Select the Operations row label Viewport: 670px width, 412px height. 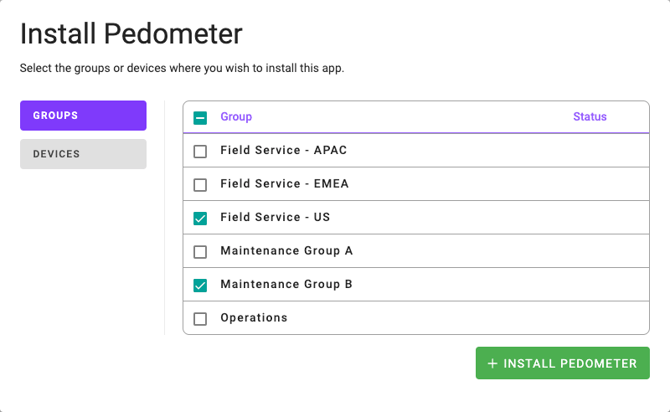click(254, 318)
